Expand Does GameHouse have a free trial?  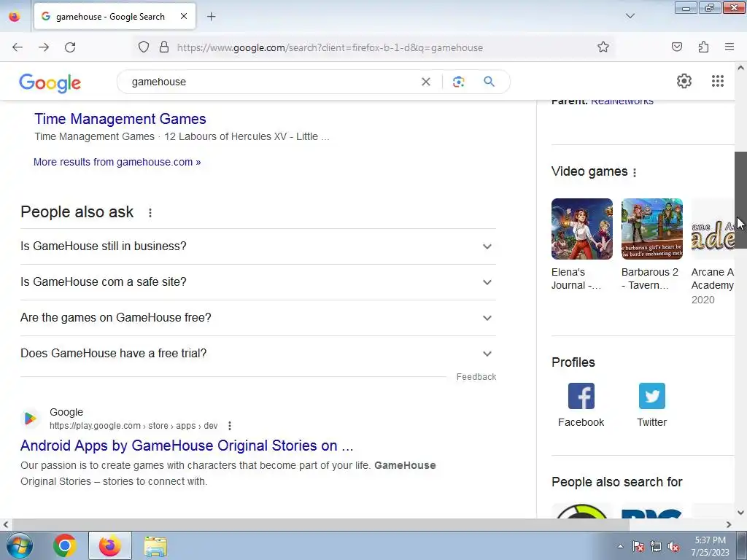pos(258,354)
